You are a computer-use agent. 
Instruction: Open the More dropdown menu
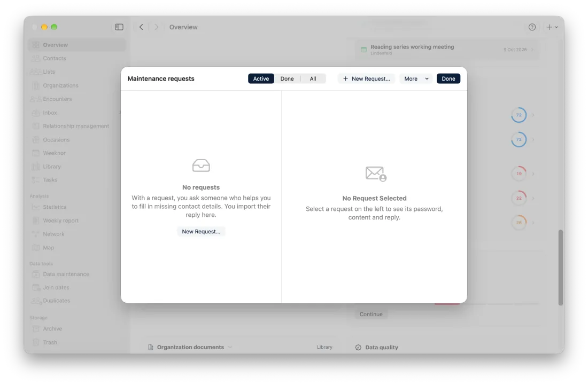coord(416,78)
